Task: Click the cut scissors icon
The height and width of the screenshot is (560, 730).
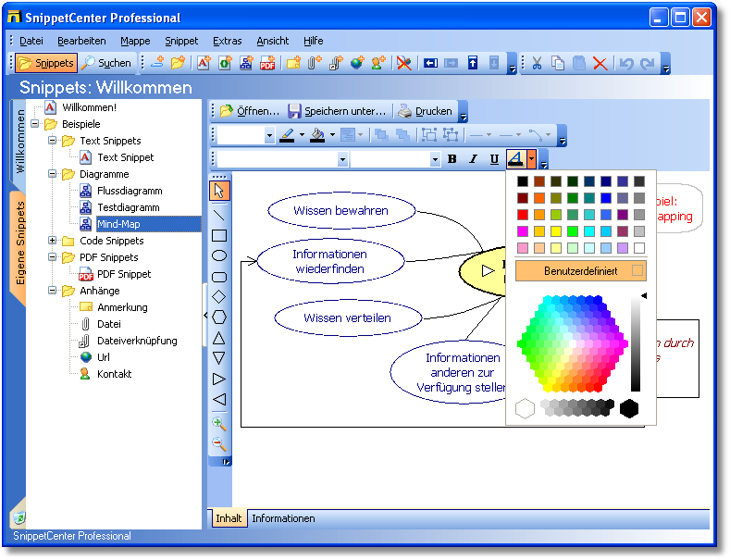Action: click(537, 63)
